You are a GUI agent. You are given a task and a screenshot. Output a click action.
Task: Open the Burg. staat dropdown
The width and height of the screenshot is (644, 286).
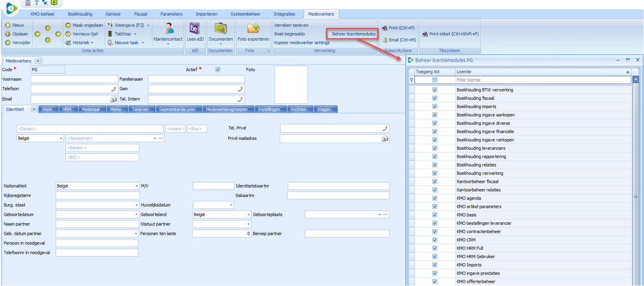pos(137,205)
